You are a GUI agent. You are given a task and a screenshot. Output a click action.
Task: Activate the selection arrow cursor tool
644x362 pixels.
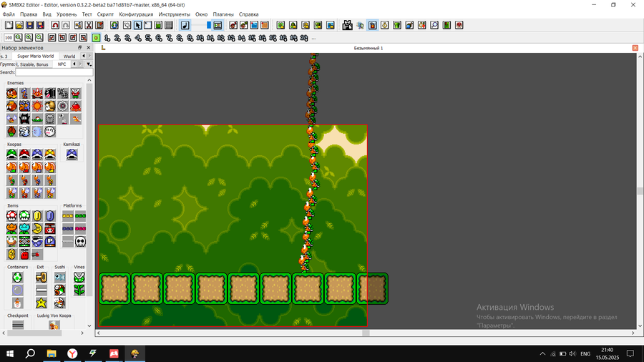pos(137,26)
